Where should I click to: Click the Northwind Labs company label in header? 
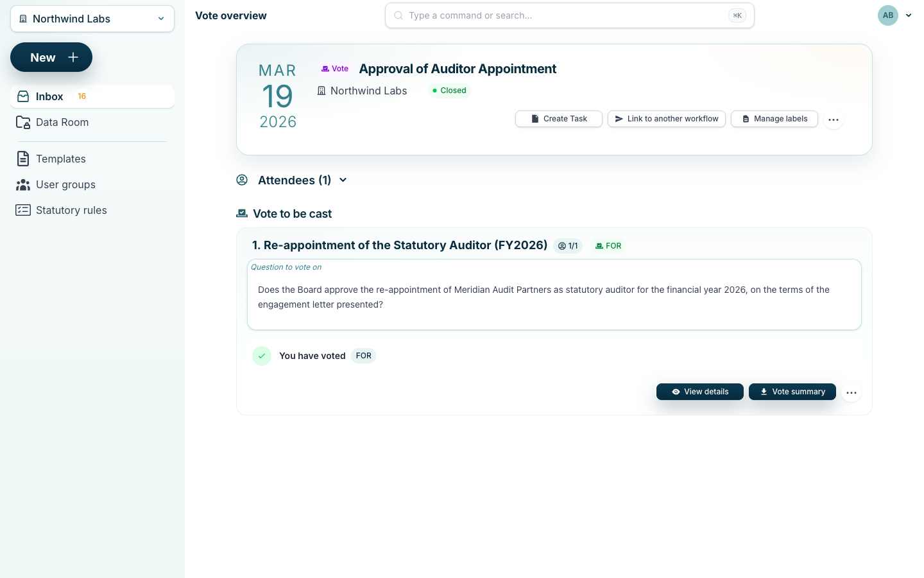coord(363,91)
